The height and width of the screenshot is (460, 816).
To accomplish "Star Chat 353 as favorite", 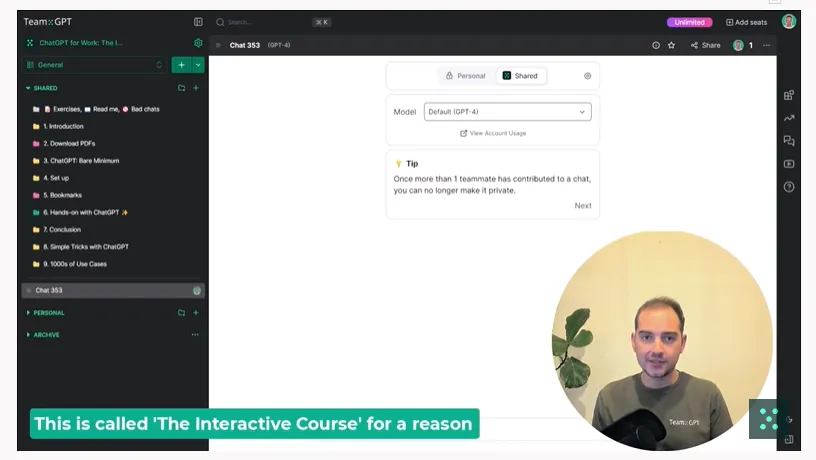I will (x=671, y=45).
